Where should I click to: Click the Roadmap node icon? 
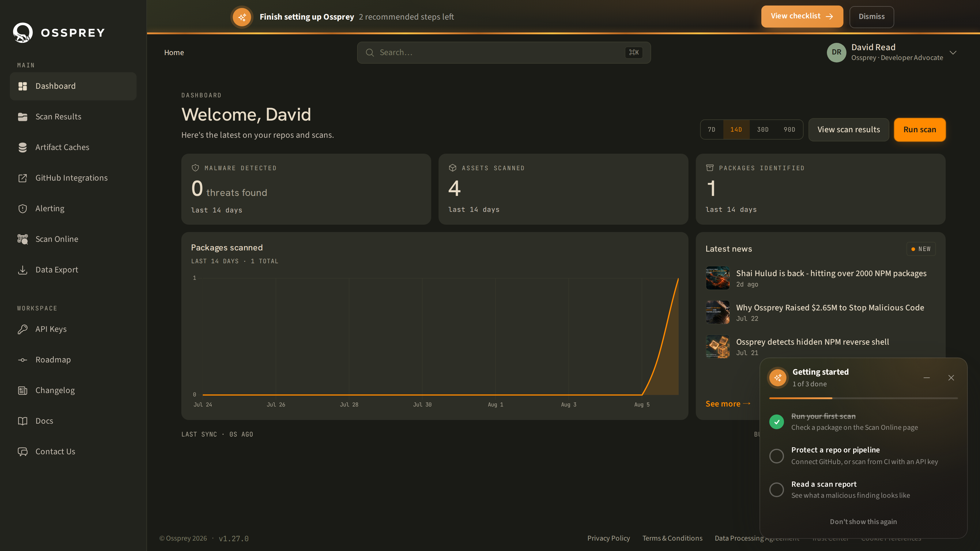click(23, 360)
